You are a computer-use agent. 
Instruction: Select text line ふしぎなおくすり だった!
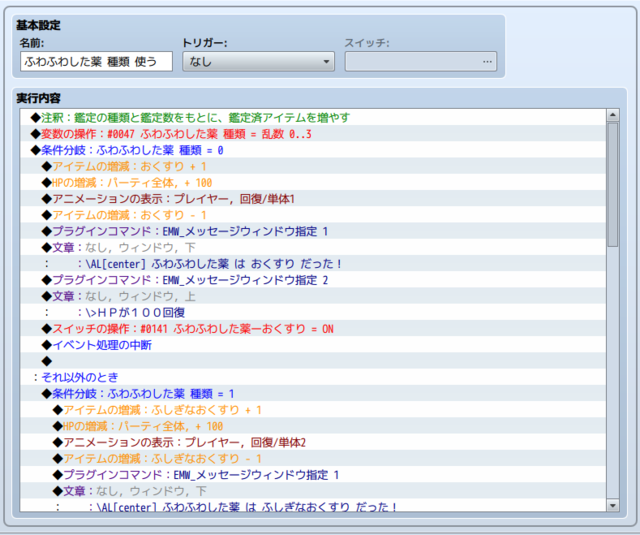[313, 505]
